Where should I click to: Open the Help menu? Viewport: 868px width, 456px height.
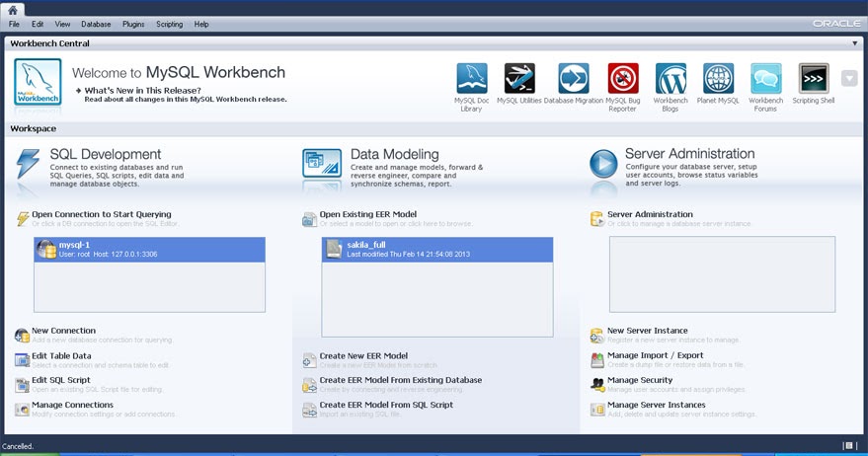pyautogui.click(x=201, y=24)
